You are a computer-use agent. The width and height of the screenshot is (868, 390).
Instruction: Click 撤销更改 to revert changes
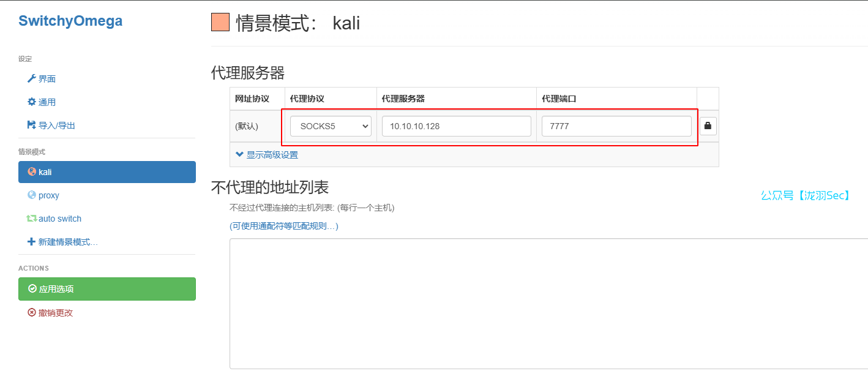(55, 313)
